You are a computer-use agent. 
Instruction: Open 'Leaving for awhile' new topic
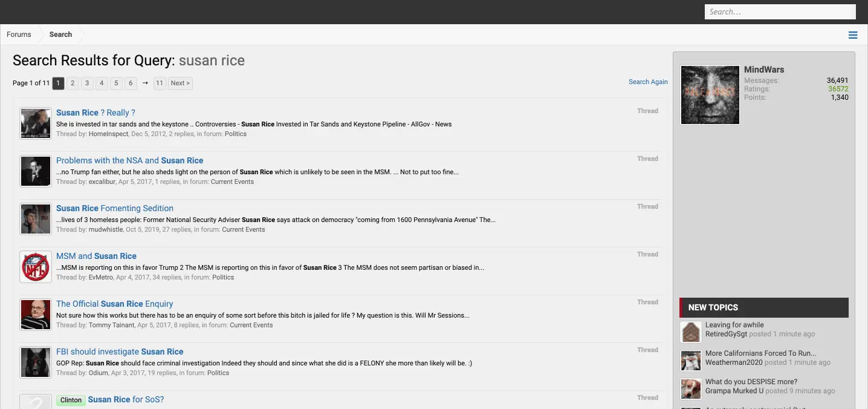734,325
